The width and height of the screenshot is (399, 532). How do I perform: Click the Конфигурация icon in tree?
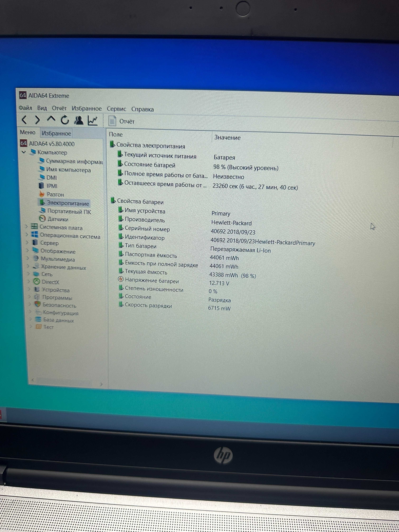(38, 312)
